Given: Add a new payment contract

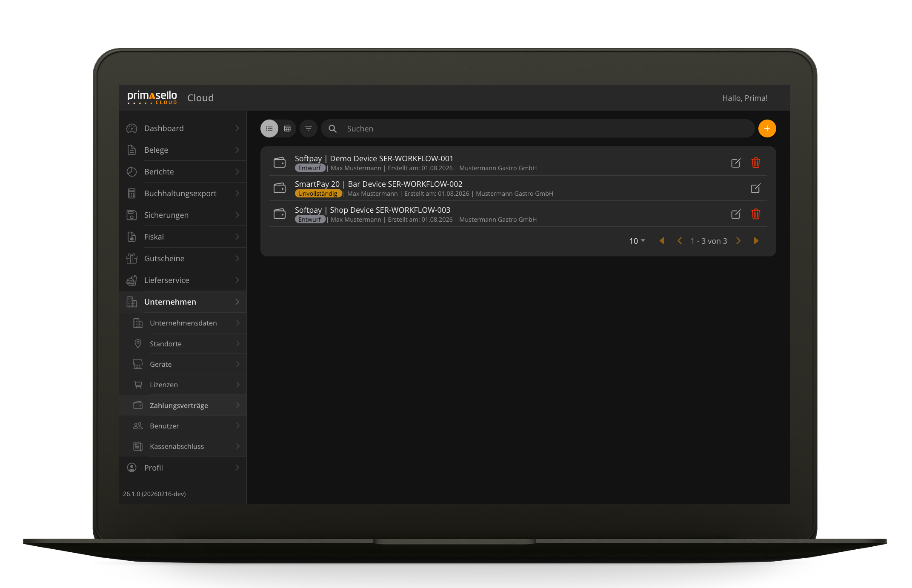Looking at the screenshot, I should pyautogui.click(x=767, y=128).
